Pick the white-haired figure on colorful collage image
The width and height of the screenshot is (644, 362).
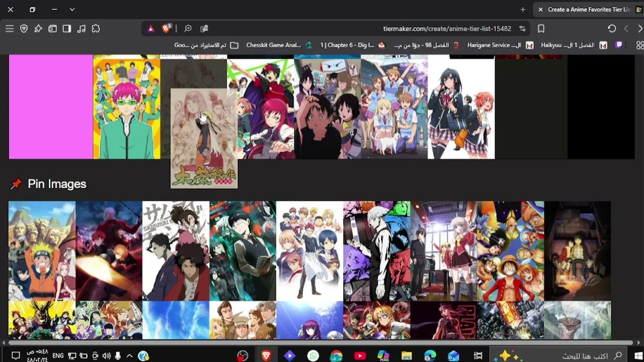tap(377, 251)
